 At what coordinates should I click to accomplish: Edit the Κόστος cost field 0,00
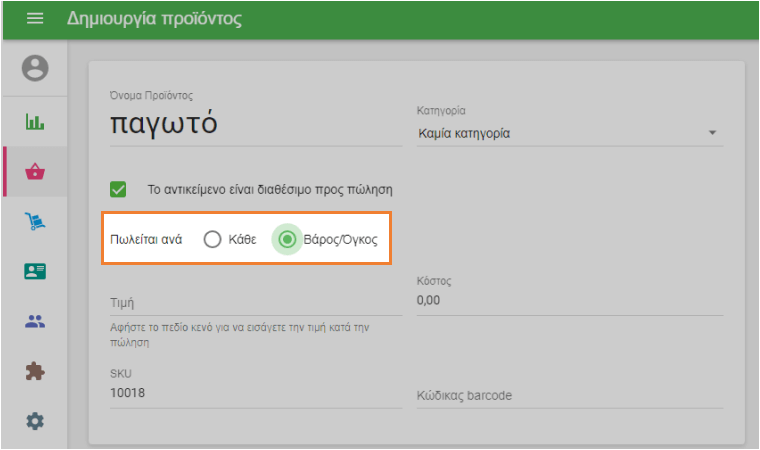570,301
